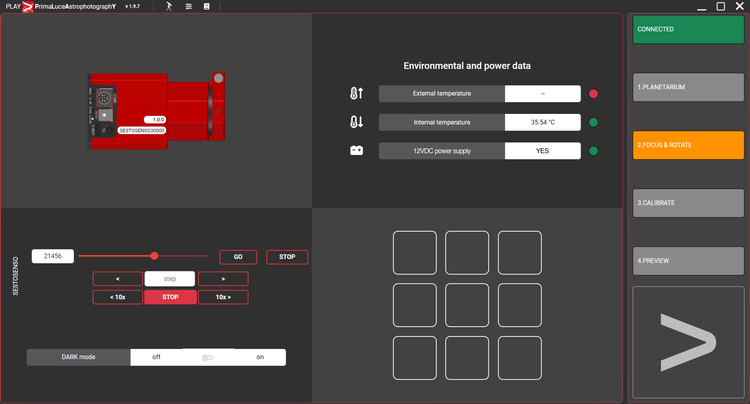Click the 12VDC power supply battery icon

(357, 152)
